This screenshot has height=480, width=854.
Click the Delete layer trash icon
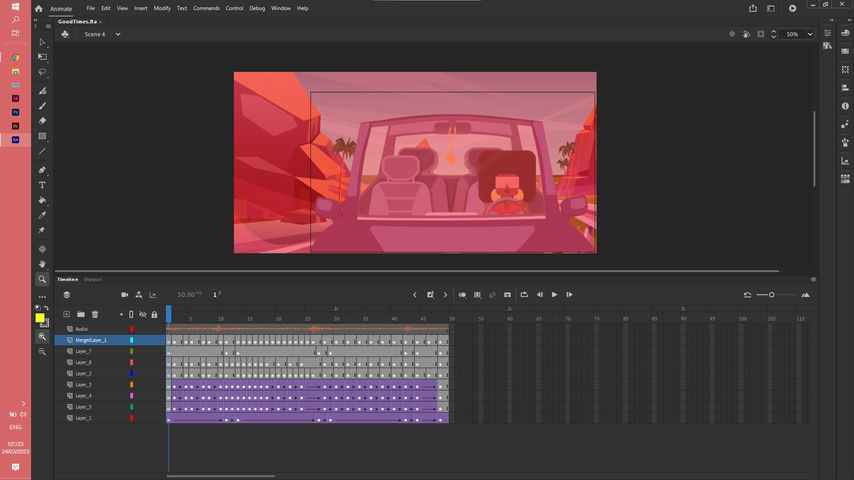95,314
